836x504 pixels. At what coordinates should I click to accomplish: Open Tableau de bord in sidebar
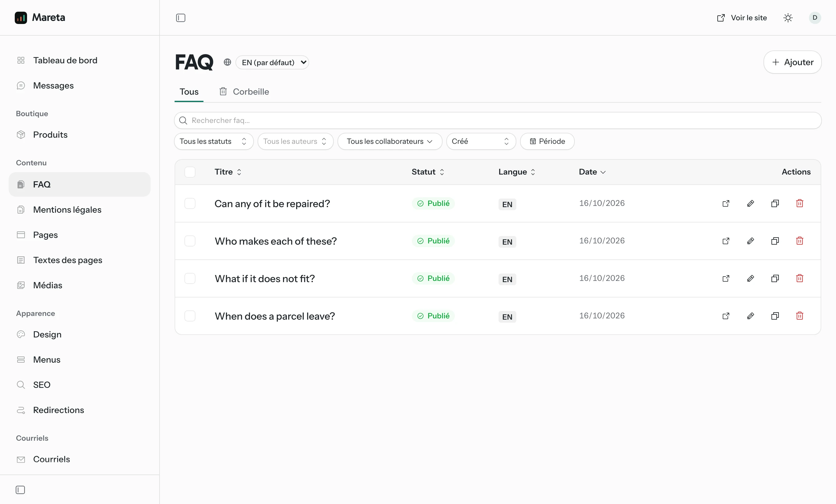(79, 60)
